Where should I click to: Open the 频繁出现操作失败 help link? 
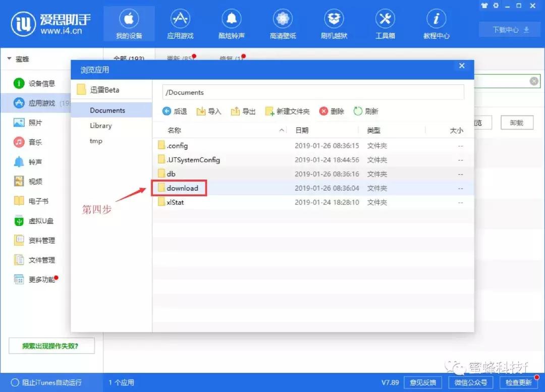51,346
